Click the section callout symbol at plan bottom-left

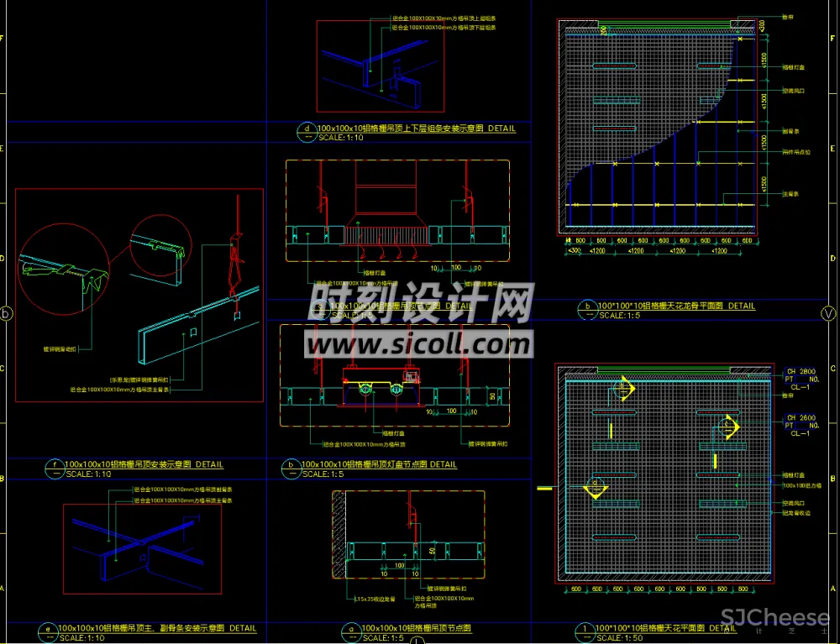tap(598, 487)
